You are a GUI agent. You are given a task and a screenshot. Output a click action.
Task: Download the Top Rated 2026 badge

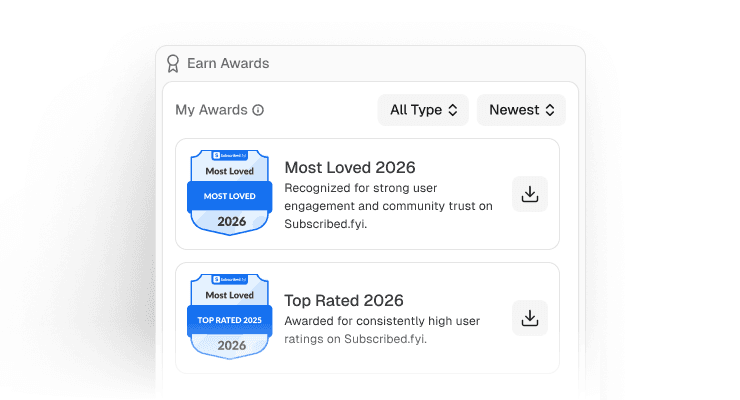coord(530,318)
